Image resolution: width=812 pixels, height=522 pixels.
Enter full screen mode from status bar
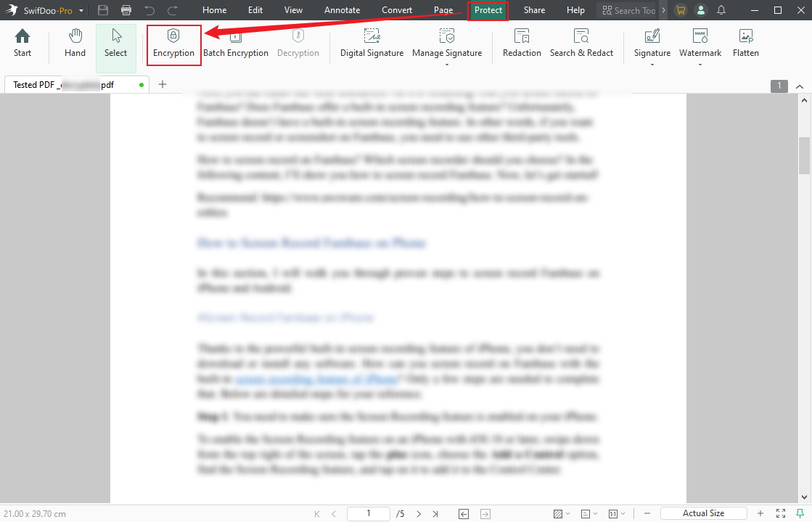point(781,513)
